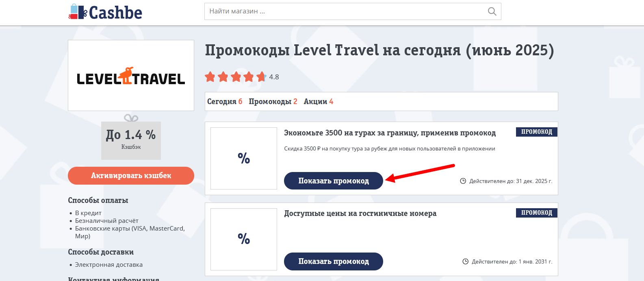
Task: Click the Cashbe logo
Action: click(x=105, y=12)
